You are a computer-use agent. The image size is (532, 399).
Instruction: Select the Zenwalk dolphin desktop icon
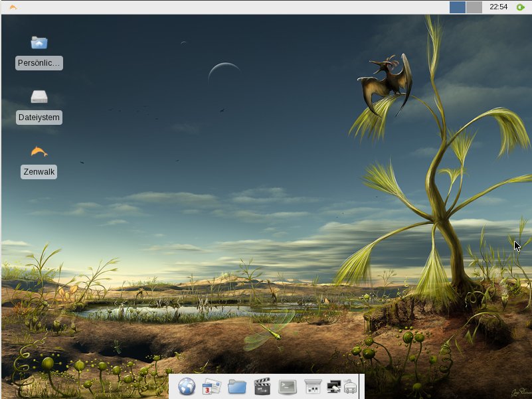pos(39,151)
